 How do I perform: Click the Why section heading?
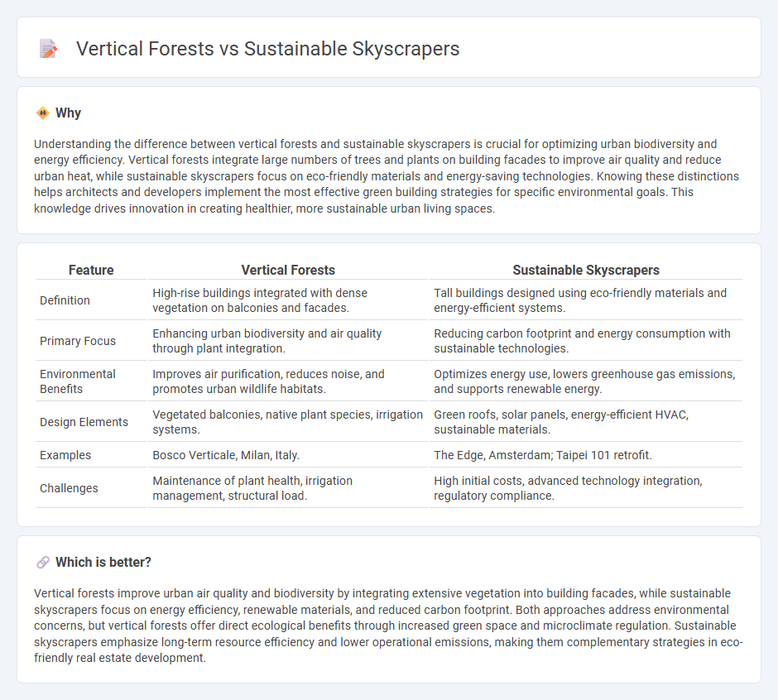68,113
